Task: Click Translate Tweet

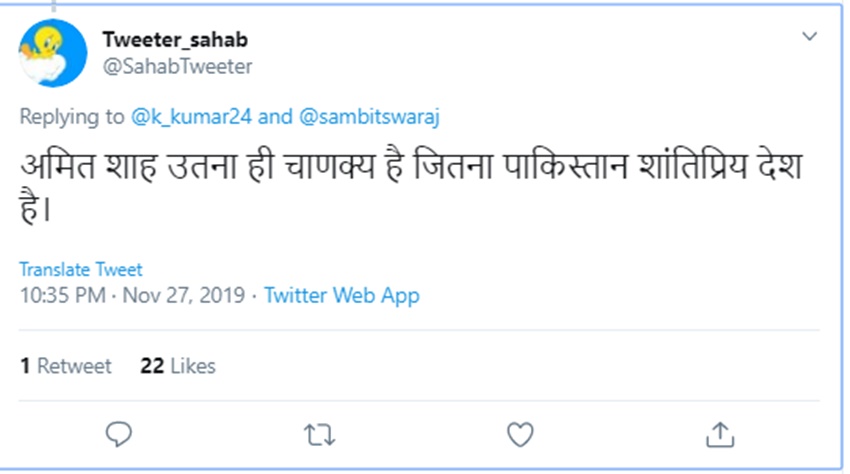Action: click(81, 270)
